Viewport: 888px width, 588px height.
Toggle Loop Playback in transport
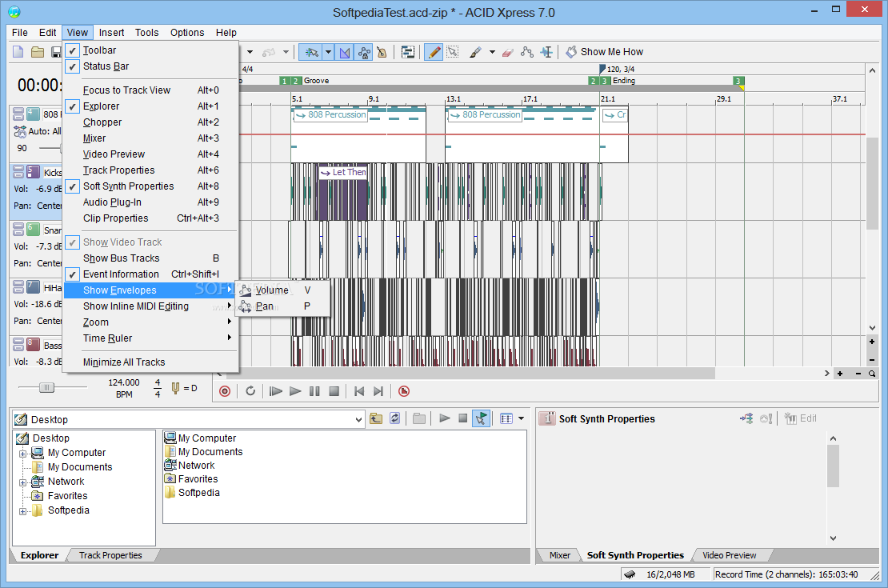click(250, 391)
